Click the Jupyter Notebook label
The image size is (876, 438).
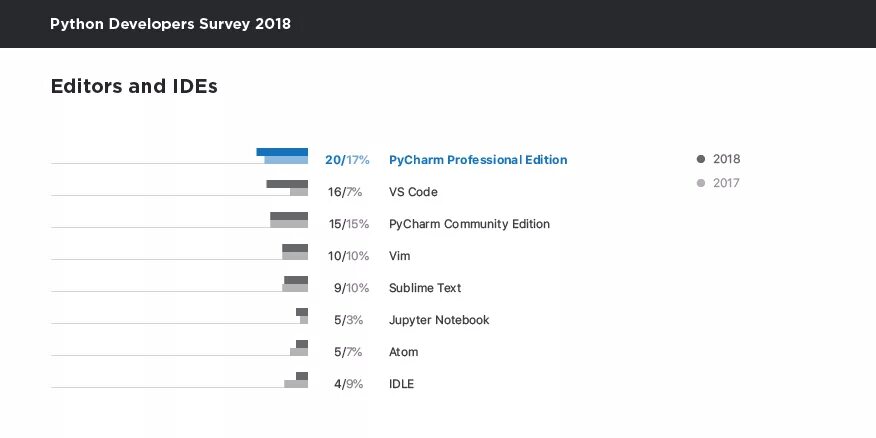click(x=439, y=320)
